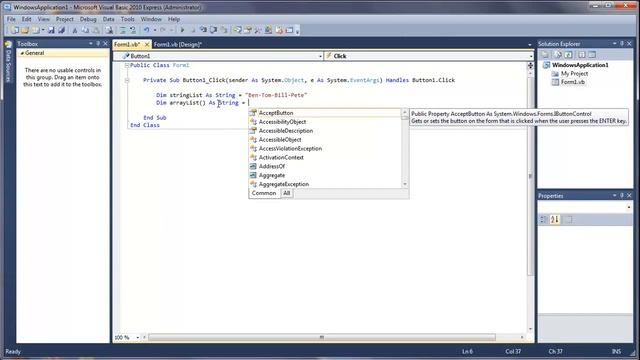Open the Button1 class name dropdown
The image size is (640, 360).
(x=320, y=56)
